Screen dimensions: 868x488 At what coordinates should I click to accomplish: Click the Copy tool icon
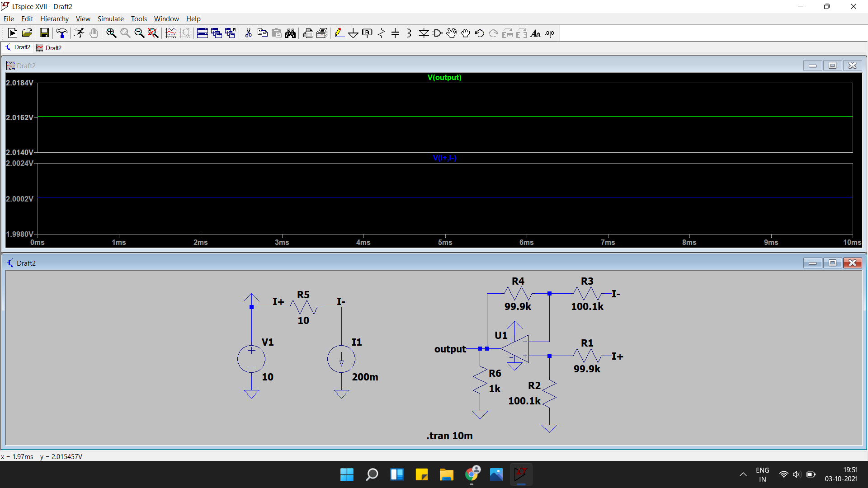(x=262, y=33)
